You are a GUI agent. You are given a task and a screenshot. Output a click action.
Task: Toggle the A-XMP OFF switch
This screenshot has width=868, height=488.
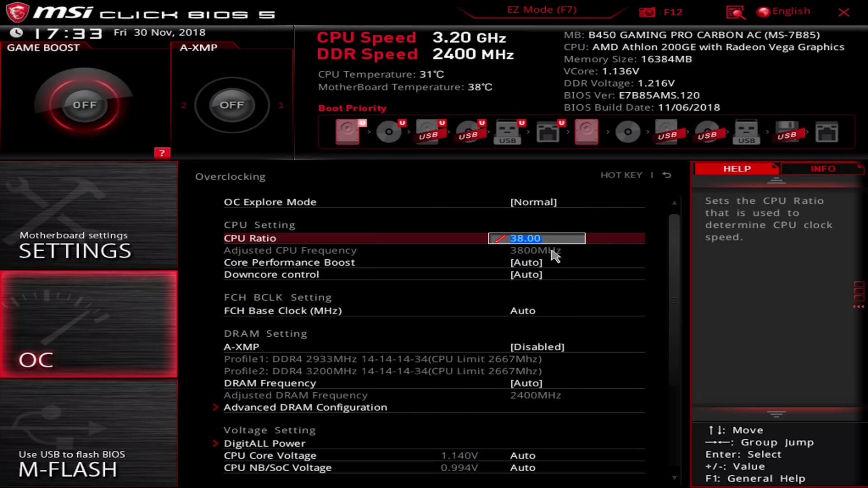pyautogui.click(x=232, y=105)
